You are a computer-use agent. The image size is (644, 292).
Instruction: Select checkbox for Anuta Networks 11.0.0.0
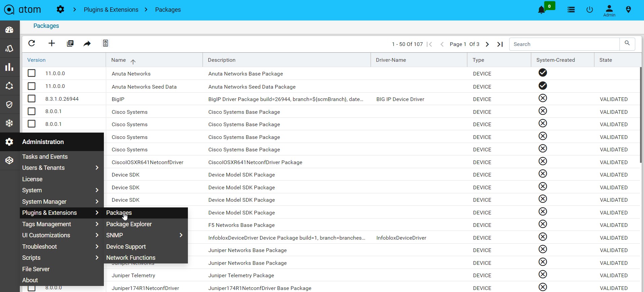32,73
